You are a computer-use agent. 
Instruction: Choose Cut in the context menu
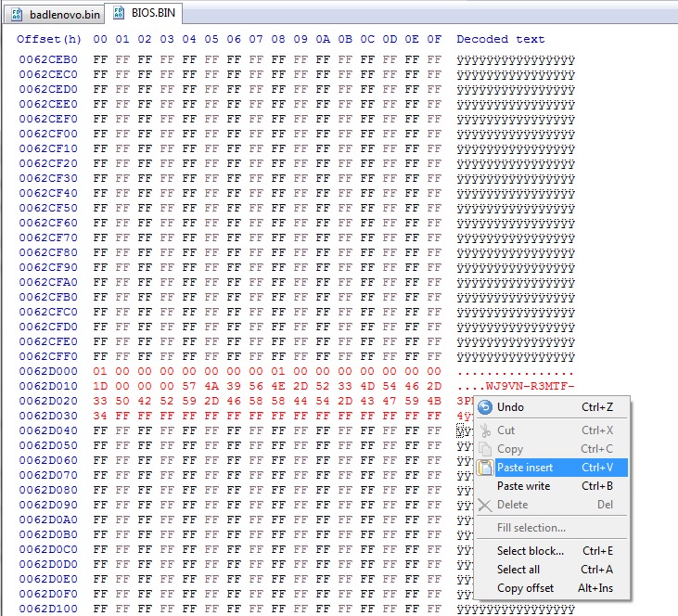click(x=552, y=430)
